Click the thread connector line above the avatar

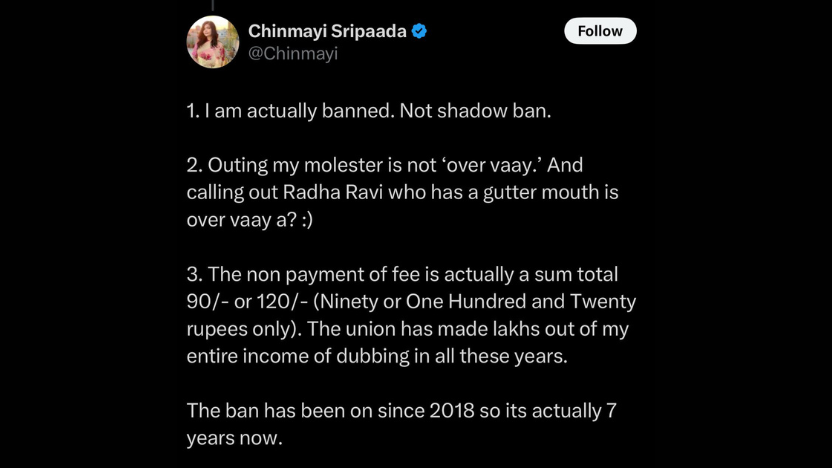[213, 6]
